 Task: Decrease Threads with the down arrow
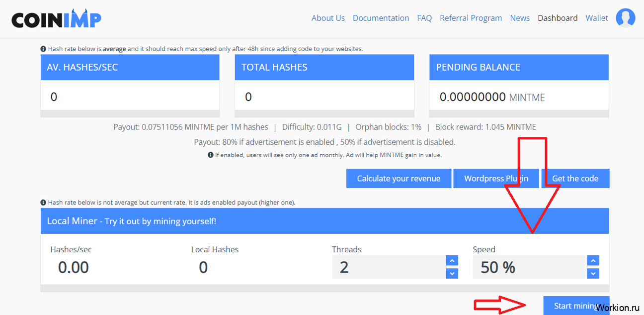(x=452, y=273)
